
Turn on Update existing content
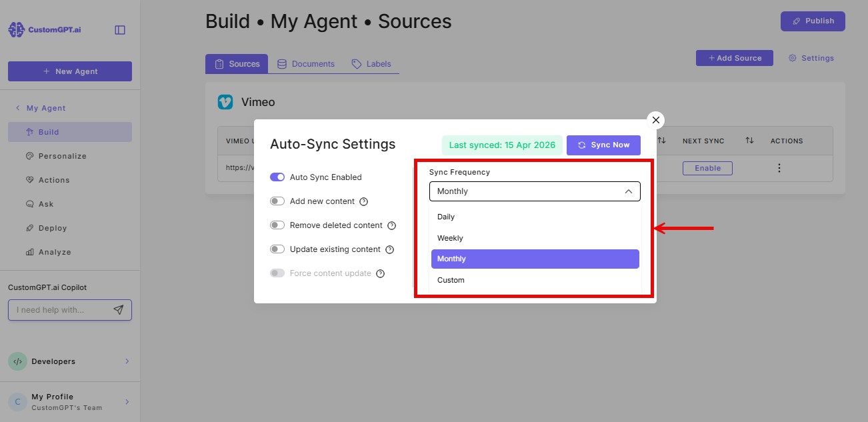click(277, 249)
